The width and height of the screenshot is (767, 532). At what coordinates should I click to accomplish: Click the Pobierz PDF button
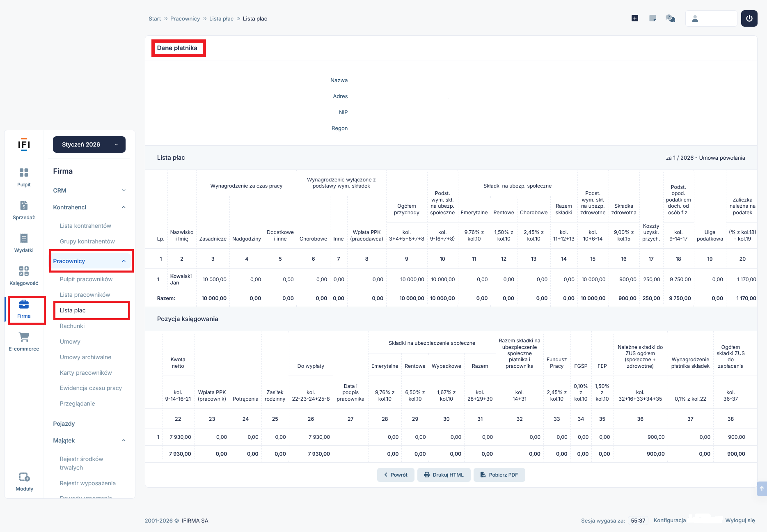click(499, 475)
